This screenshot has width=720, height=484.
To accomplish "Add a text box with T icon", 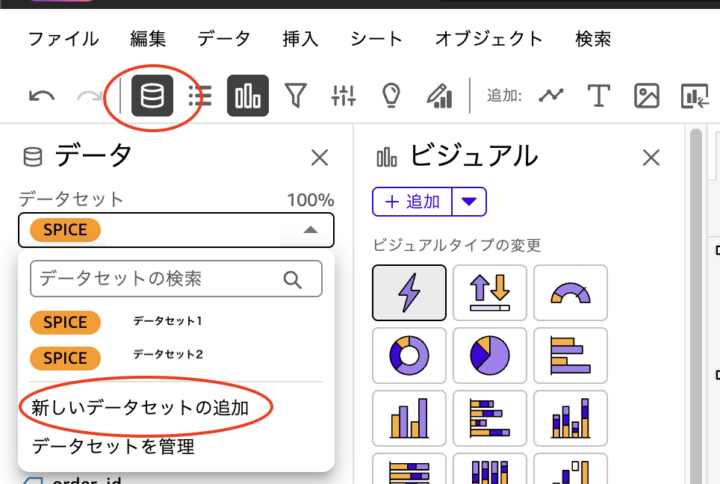I will coord(598,96).
